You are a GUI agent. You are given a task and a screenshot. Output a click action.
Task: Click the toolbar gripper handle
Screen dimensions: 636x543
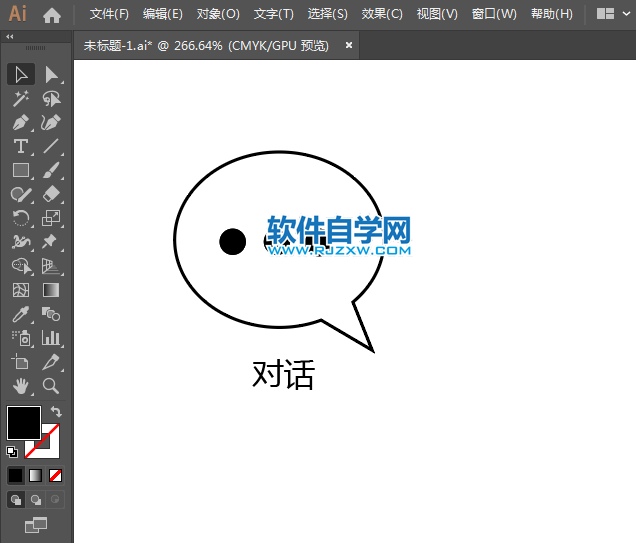(36, 48)
